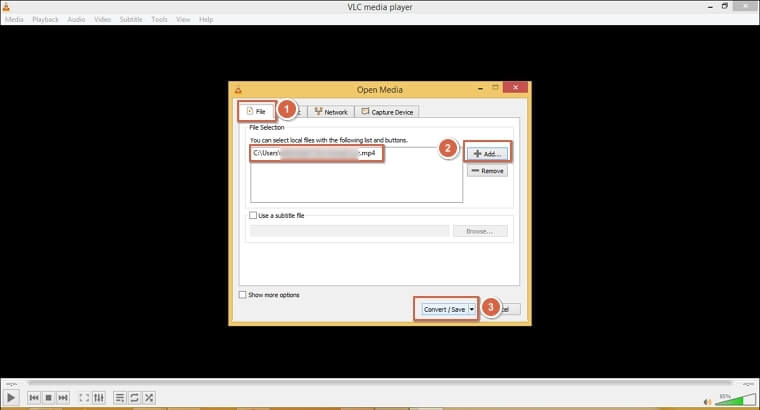760x410 pixels.
Task: Open the Audio menu
Action: click(x=76, y=19)
